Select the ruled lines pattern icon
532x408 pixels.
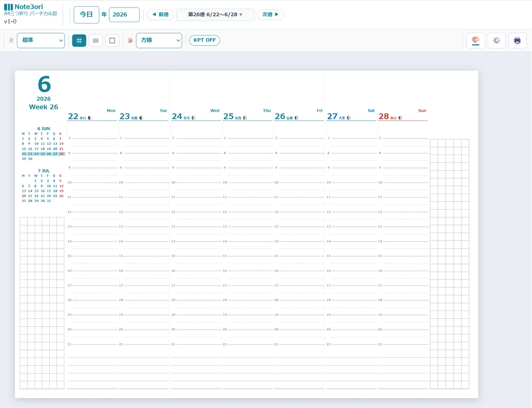[95, 40]
